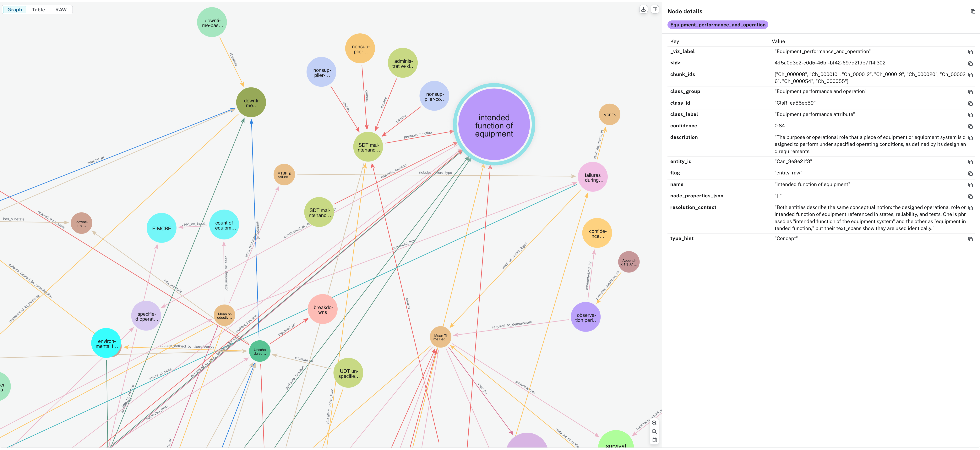Screen dimensions: 980x450
Task: Select the administrative d… node
Action: pos(403,63)
